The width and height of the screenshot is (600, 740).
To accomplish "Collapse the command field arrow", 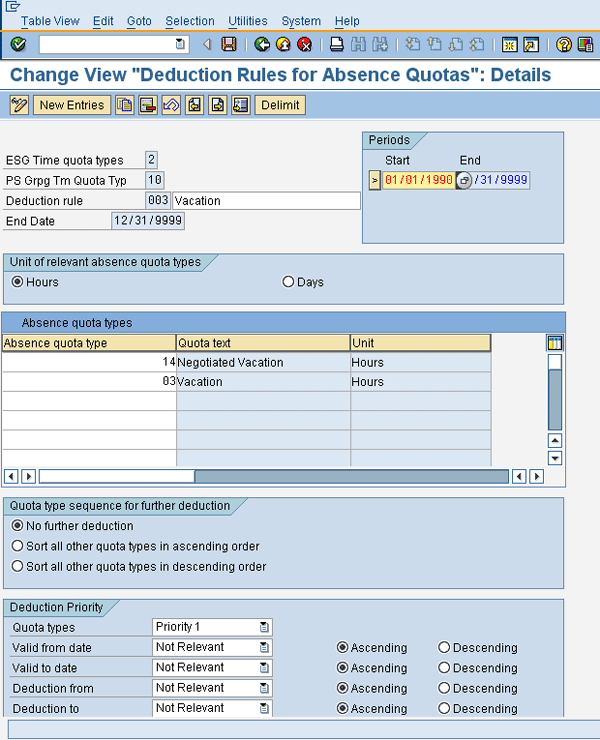I will [x=207, y=44].
